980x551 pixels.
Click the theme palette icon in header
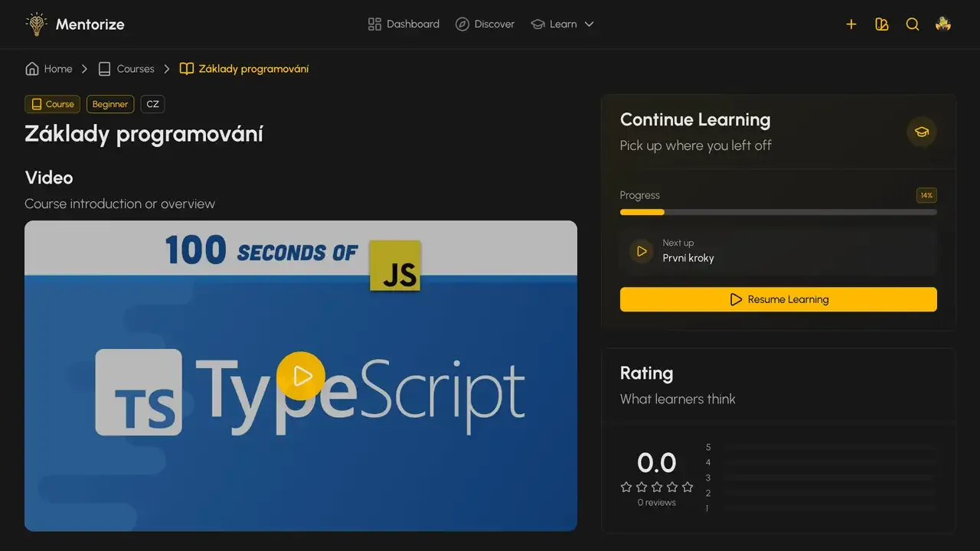[882, 24]
